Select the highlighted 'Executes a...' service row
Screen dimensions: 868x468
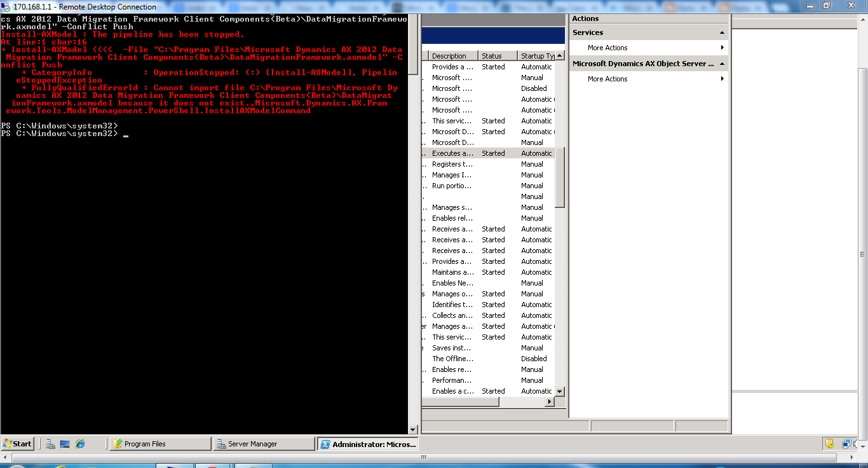(488, 153)
